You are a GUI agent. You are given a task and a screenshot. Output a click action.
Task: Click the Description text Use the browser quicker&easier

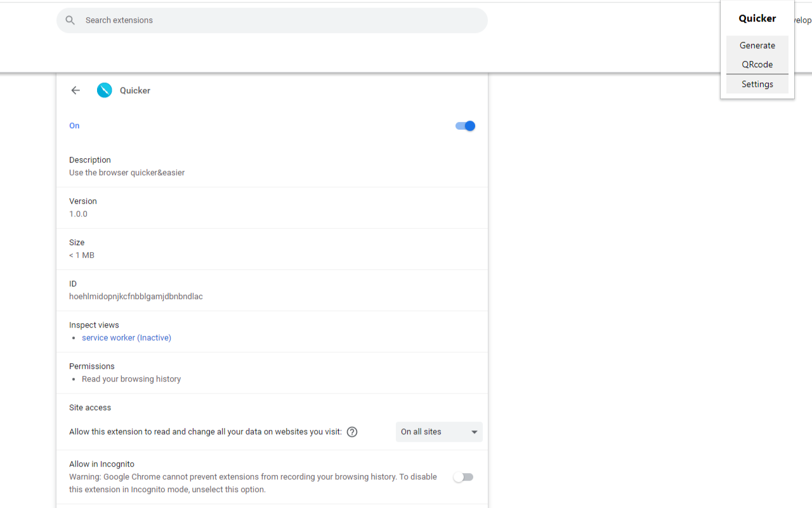pyautogui.click(x=127, y=173)
